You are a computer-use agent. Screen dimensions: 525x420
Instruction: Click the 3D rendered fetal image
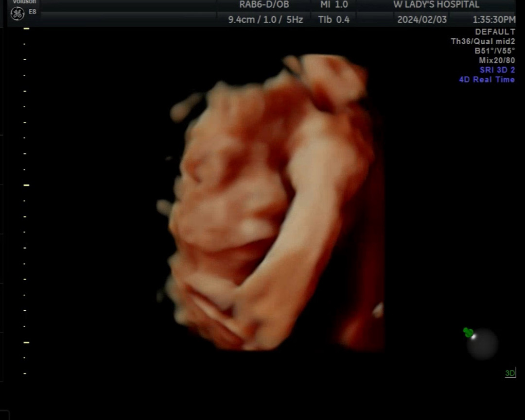coord(272,204)
